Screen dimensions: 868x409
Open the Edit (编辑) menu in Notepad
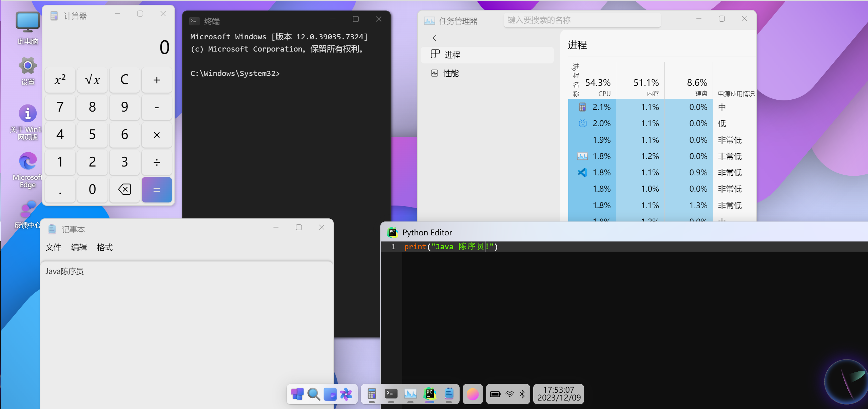[79, 247]
